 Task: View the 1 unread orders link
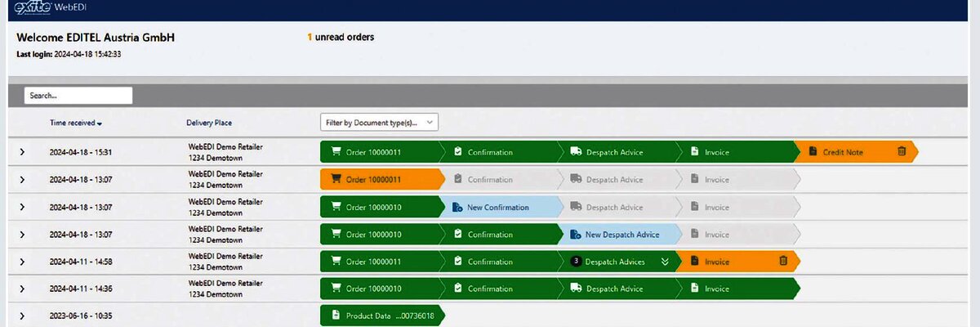click(x=341, y=37)
